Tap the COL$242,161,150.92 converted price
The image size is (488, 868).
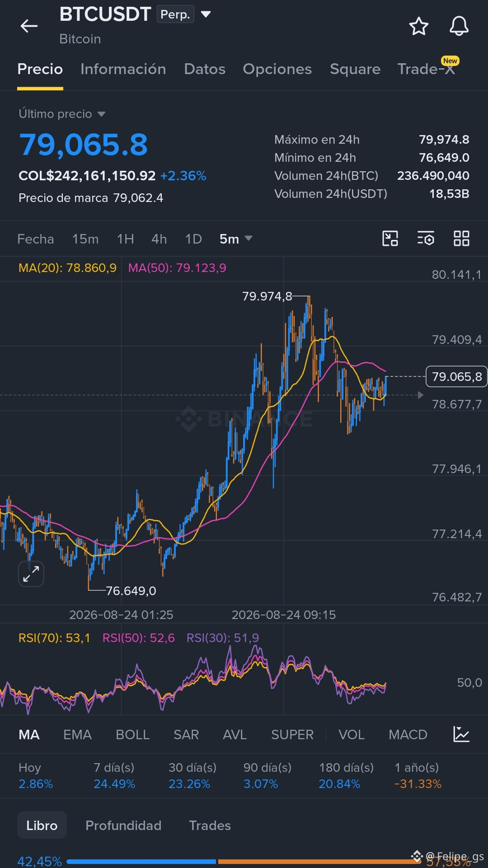(x=87, y=176)
